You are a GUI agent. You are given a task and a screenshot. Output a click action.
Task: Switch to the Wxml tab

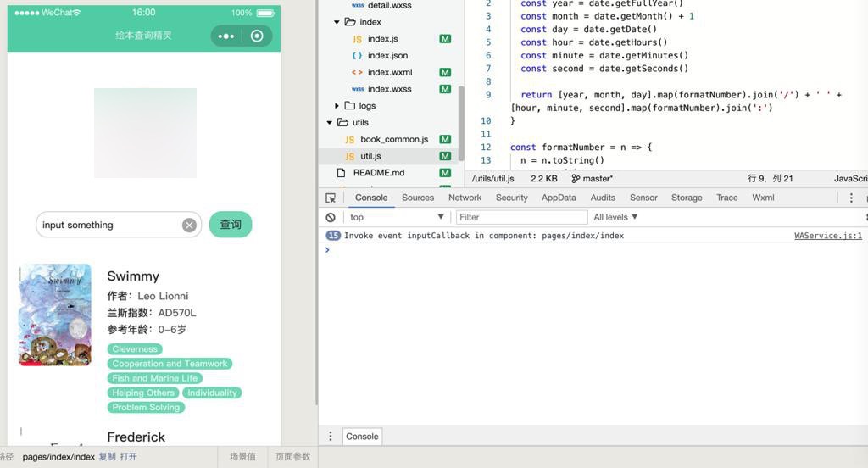(x=763, y=198)
